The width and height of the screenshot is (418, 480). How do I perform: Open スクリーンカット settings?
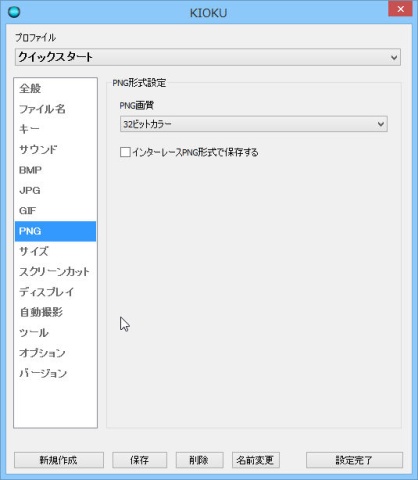click(x=55, y=272)
